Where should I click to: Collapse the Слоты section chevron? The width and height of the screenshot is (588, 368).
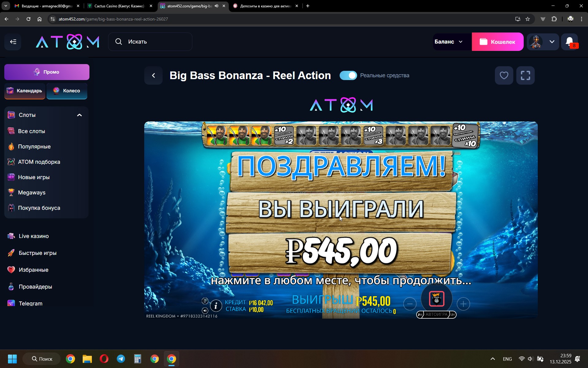tap(79, 115)
